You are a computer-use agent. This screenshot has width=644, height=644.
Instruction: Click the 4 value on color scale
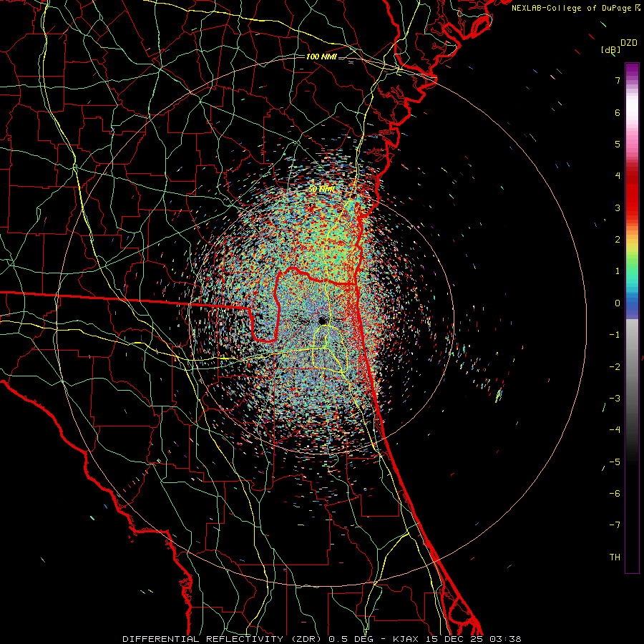618,176
